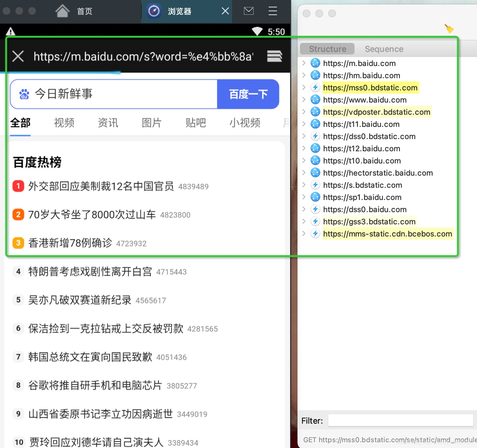Select the 全部 search category tab
Screen dimensions: 477x448
point(20,123)
